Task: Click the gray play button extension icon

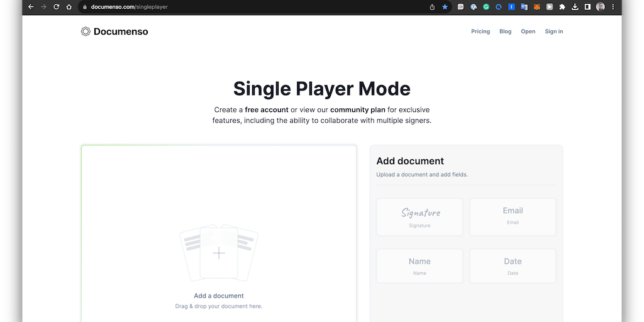Action: click(550, 7)
